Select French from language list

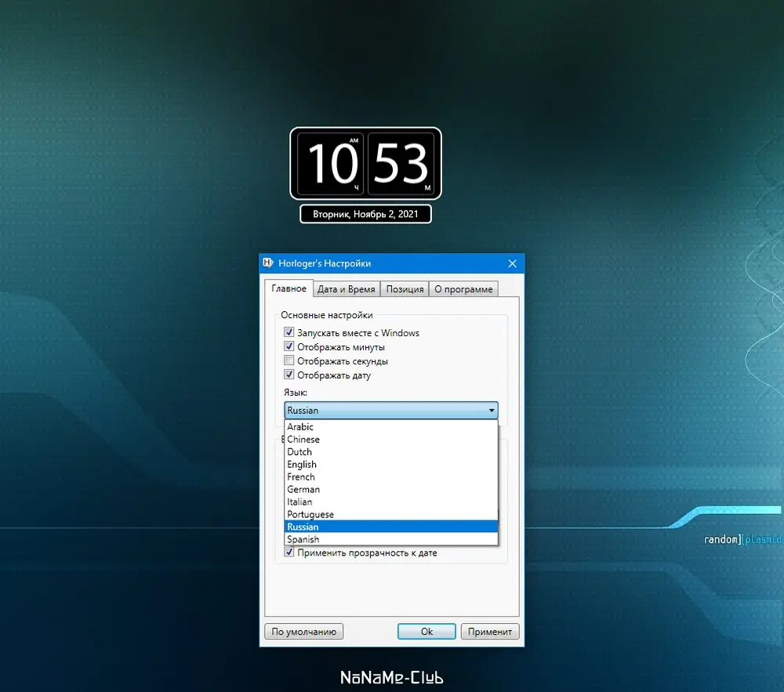[x=391, y=476]
